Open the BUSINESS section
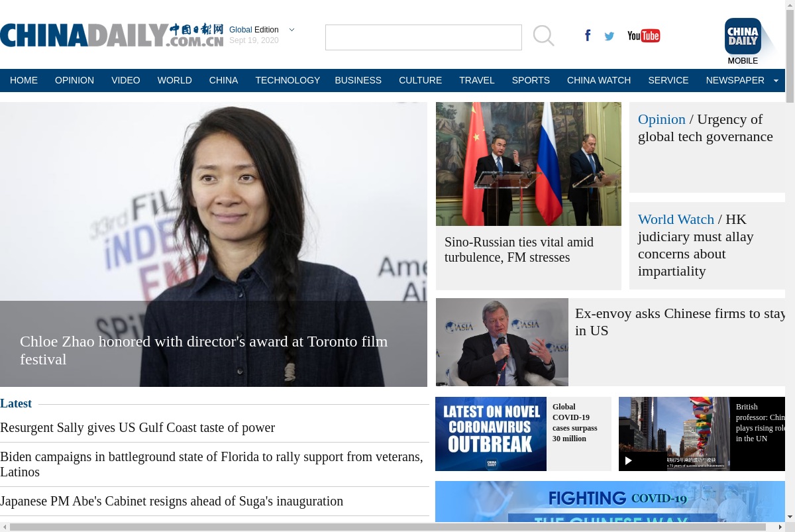This screenshot has width=795, height=532. [358, 80]
